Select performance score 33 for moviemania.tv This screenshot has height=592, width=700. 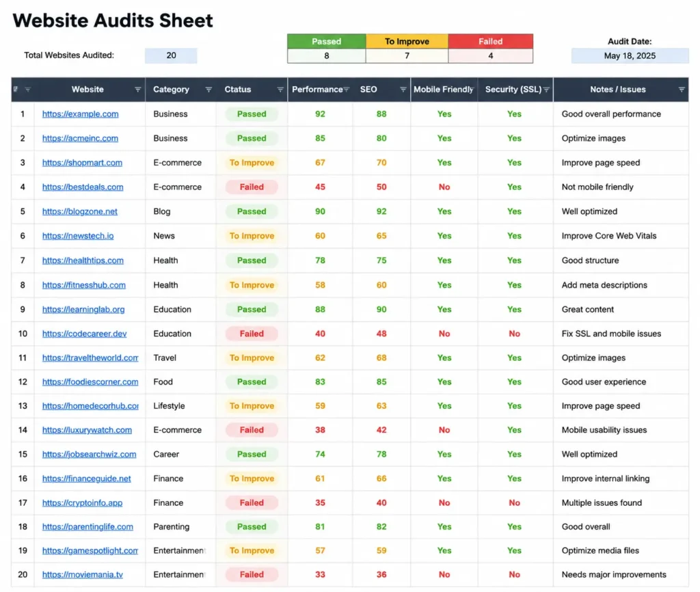(320, 575)
